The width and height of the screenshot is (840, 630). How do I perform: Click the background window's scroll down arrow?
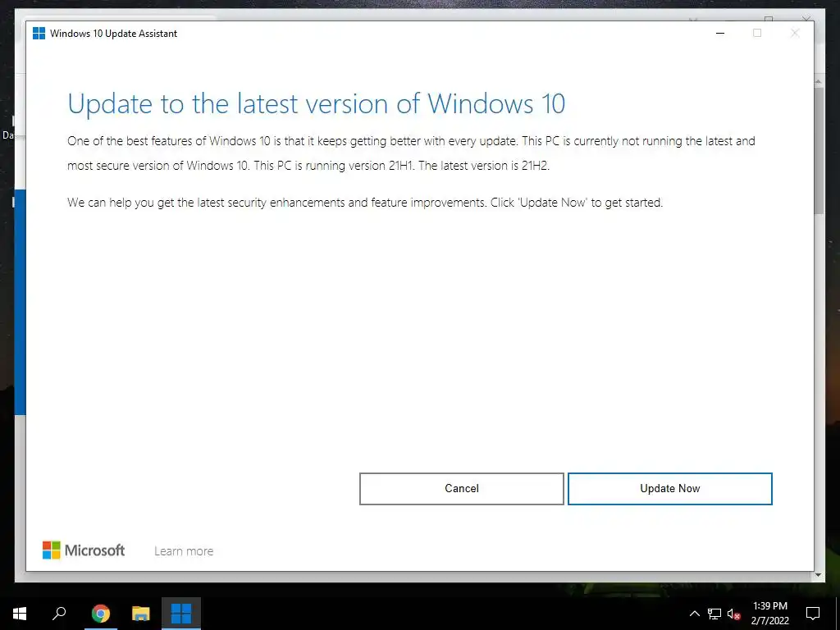(819, 575)
